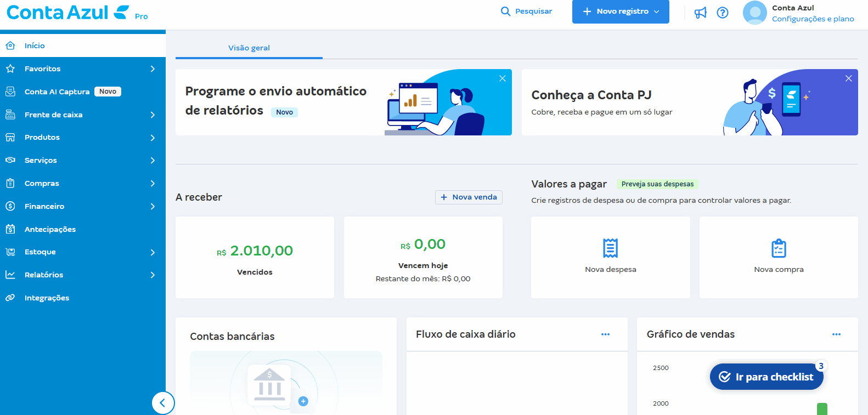The width and height of the screenshot is (868, 415).
Task: Click the Serviços handshake icon
Action: click(x=10, y=160)
